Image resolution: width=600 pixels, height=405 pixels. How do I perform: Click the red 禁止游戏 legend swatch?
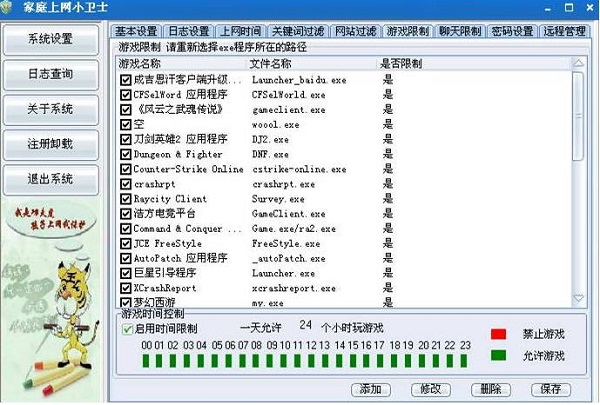(498, 334)
